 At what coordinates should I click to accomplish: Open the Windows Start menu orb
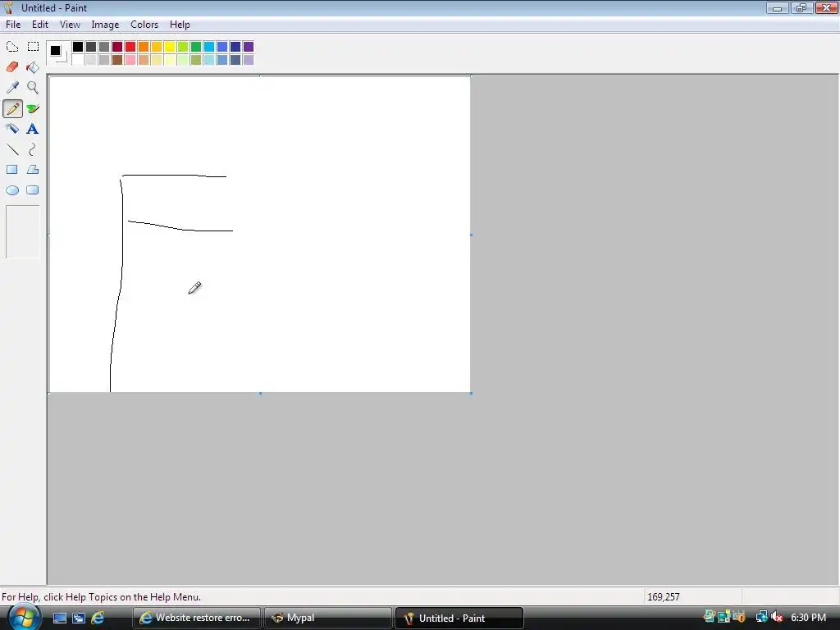point(23,618)
